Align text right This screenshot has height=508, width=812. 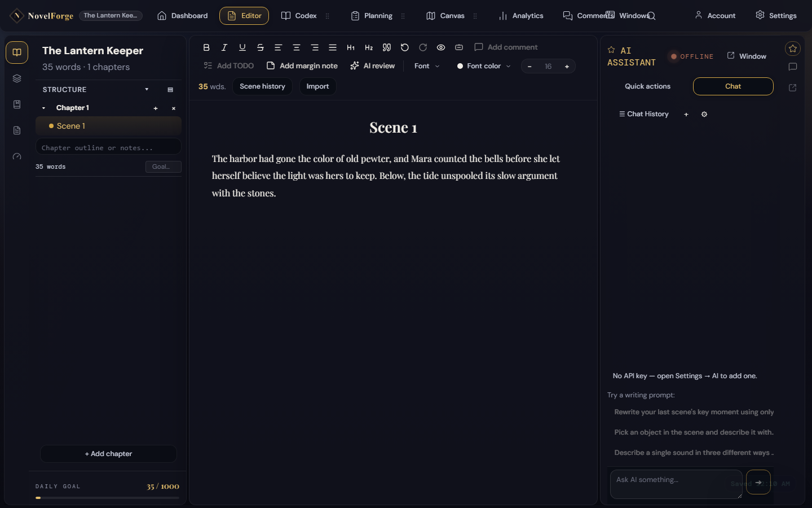pyautogui.click(x=315, y=47)
